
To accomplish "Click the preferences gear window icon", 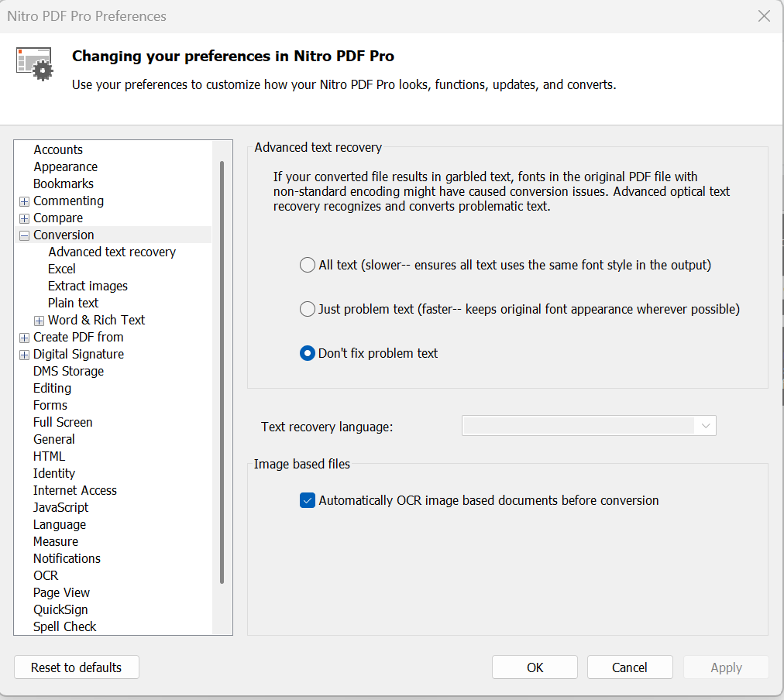I will coord(34,64).
